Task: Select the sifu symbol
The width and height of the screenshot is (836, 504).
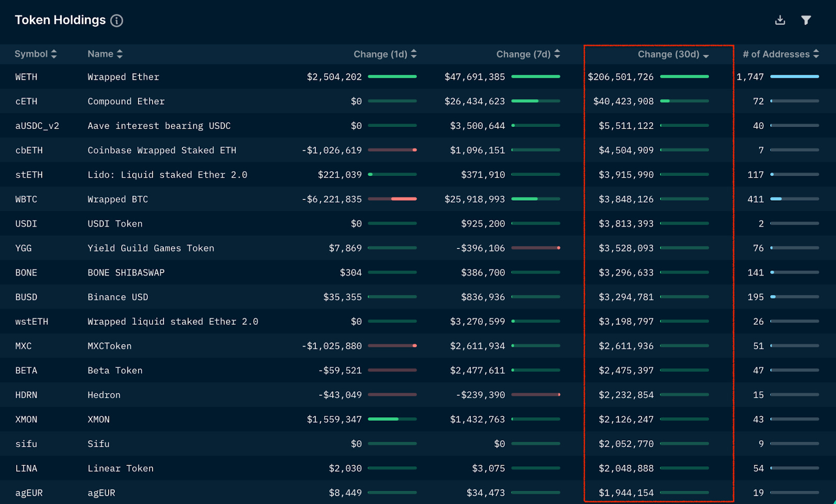Action: point(26,444)
